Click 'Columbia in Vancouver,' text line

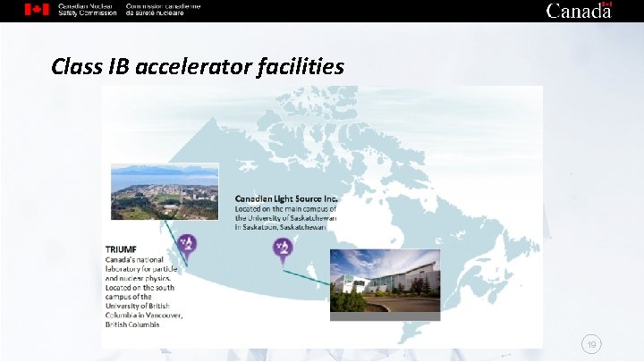tap(144, 316)
